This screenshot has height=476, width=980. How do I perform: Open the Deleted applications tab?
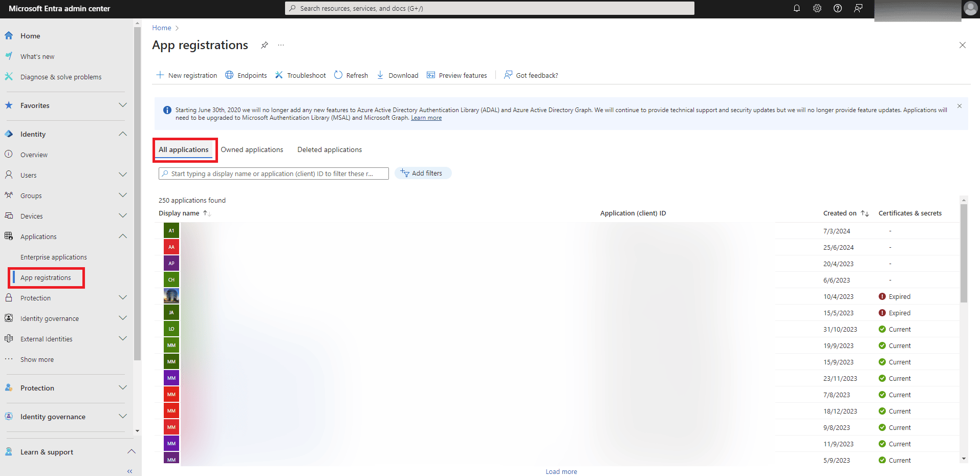[x=329, y=149]
